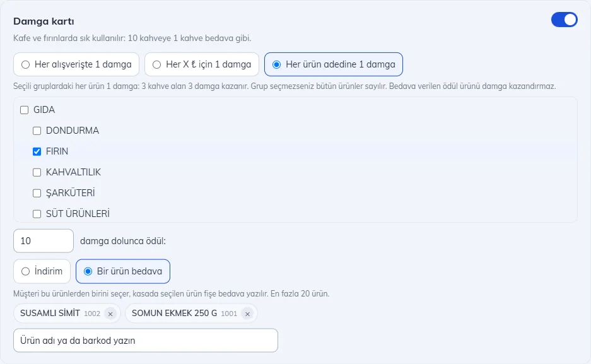The height and width of the screenshot is (364, 591).
Task: Remove the SOMUN EKMEK 250 G chip
Action: pyautogui.click(x=247, y=314)
